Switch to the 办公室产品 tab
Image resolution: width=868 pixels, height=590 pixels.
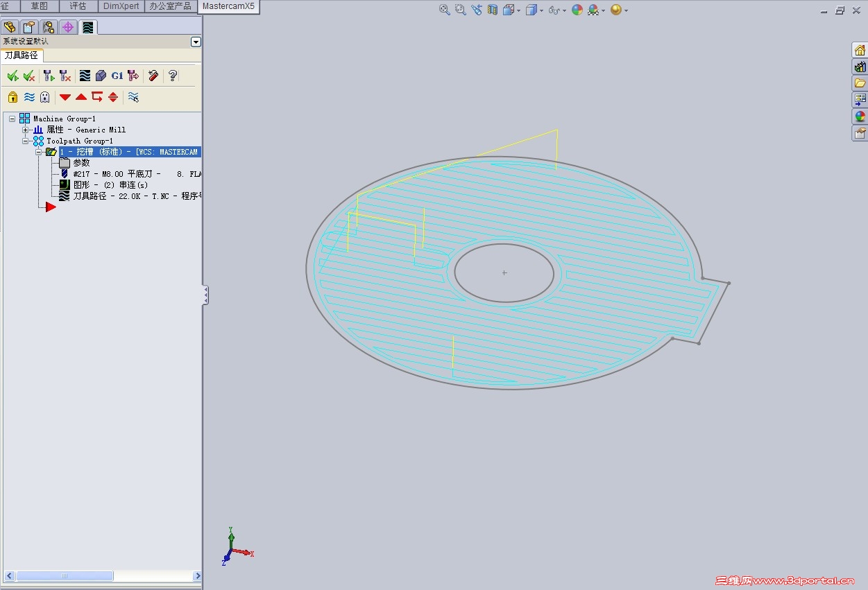[x=170, y=6]
